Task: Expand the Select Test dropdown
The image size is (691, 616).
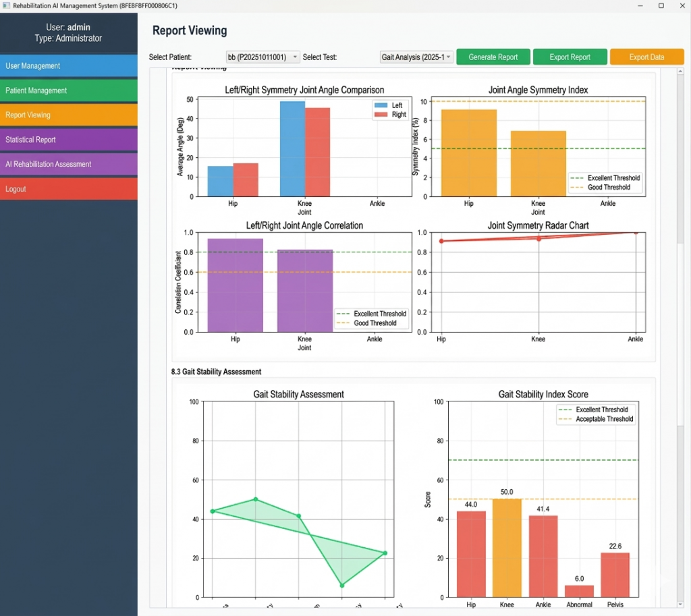Action: click(x=416, y=57)
